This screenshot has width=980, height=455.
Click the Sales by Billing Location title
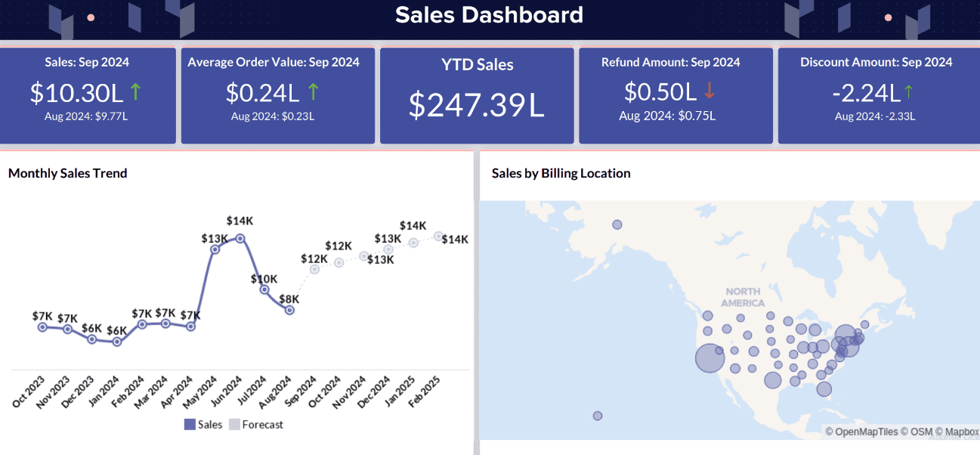[x=561, y=173]
